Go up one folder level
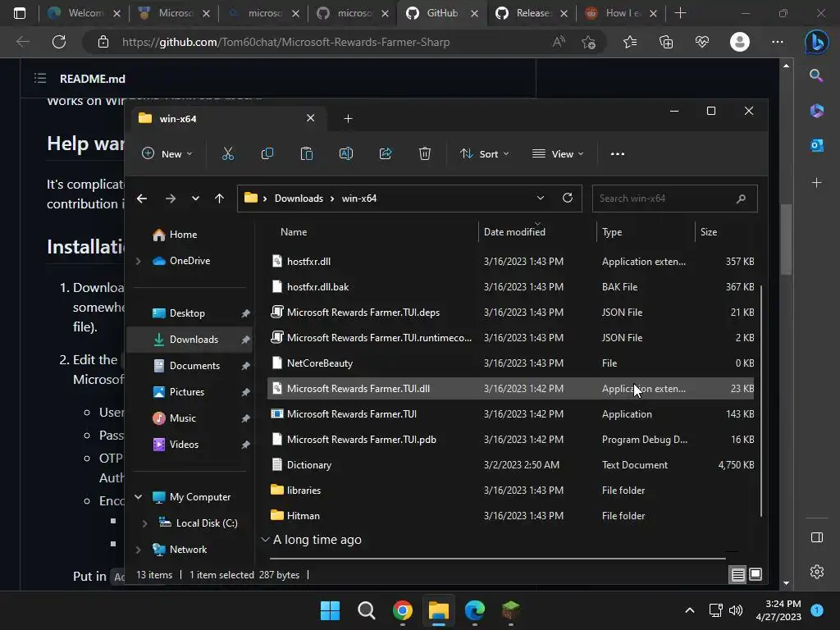The height and width of the screenshot is (630, 840). click(x=219, y=199)
